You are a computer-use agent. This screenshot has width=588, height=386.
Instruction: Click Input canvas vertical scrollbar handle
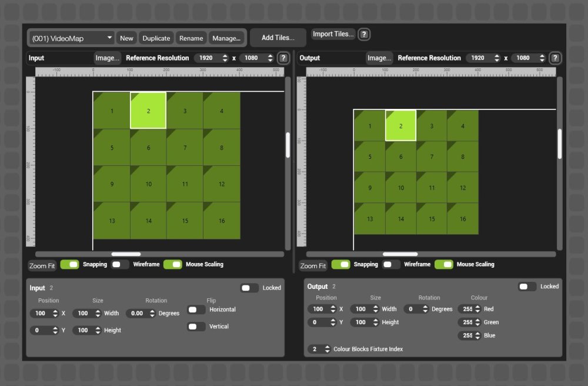[288, 145]
